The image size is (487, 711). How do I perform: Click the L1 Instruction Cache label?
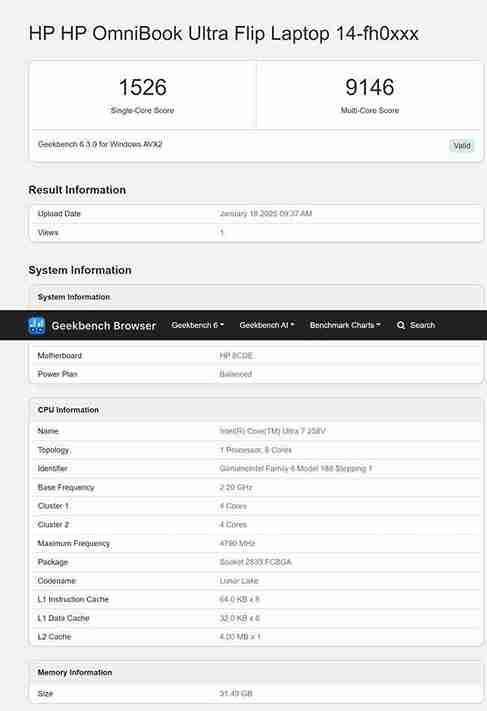[73, 599]
